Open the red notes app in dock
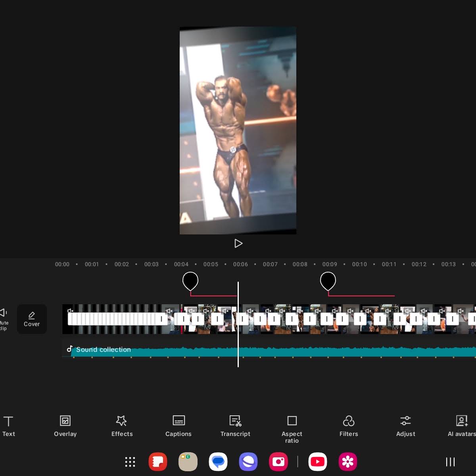The height and width of the screenshot is (476, 476). pos(158,462)
